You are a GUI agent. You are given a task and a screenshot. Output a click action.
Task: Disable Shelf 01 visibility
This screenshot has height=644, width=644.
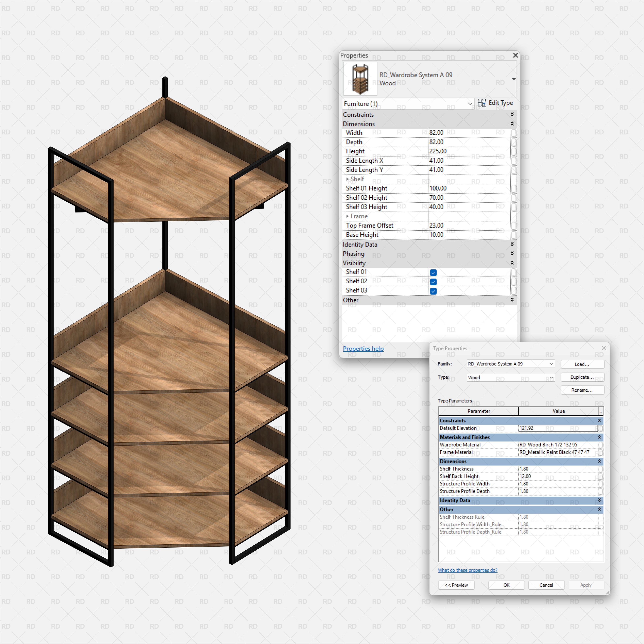tap(433, 272)
